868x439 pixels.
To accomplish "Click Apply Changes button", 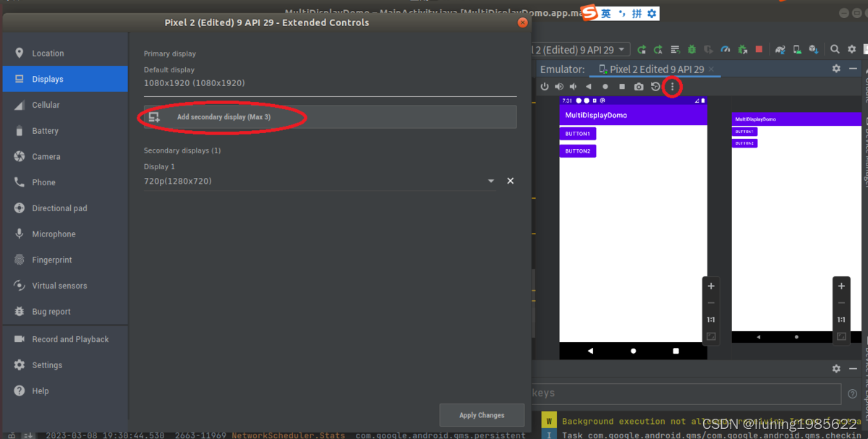I will point(482,414).
